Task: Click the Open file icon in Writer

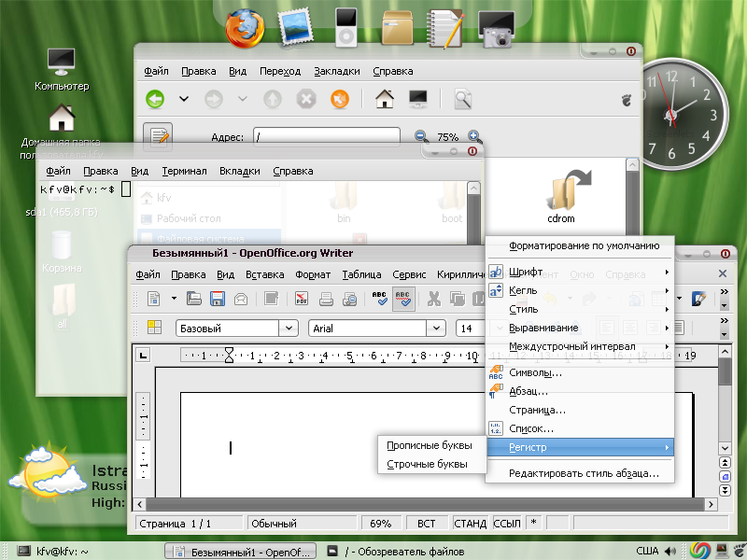Action: (x=194, y=299)
